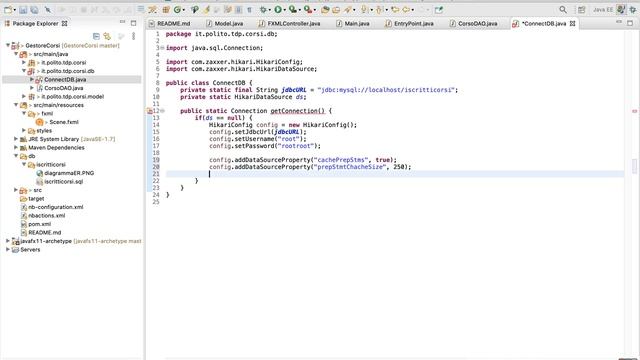The height and width of the screenshot is (360, 640).
Task: Expand the Maven Dependencies node
Action: pos(16,147)
